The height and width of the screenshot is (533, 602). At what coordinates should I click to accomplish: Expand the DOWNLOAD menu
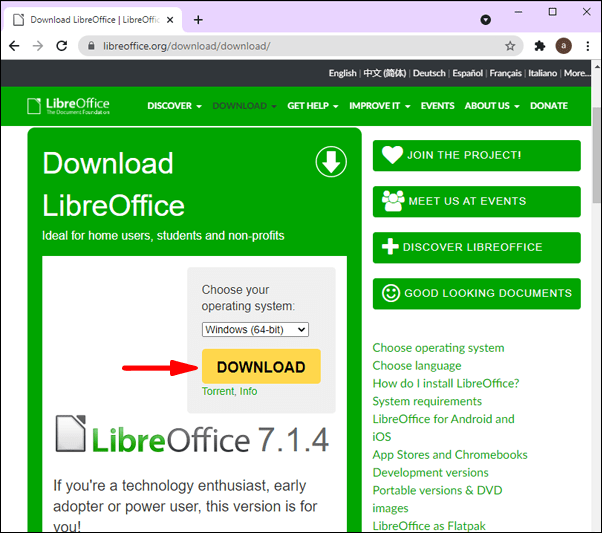point(244,106)
